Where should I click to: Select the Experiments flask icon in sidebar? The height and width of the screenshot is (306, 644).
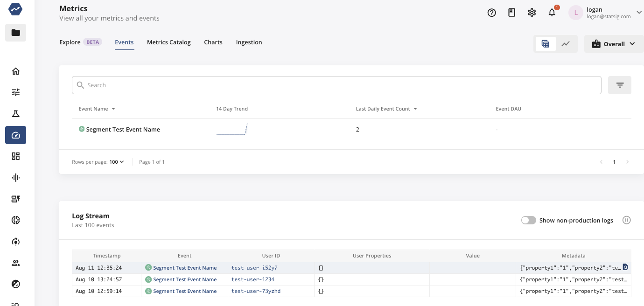[15, 113]
